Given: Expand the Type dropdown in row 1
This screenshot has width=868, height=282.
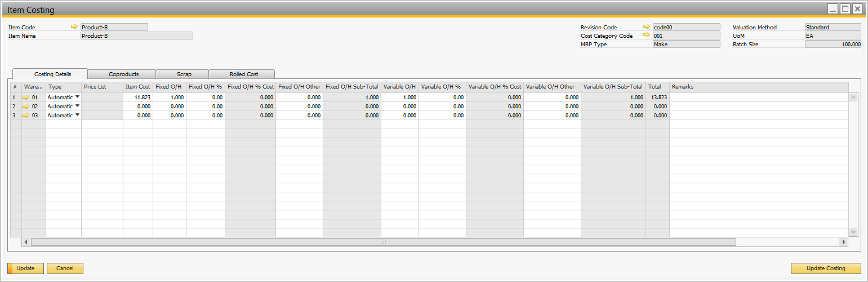Looking at the screenshot, I should (77, 97).
